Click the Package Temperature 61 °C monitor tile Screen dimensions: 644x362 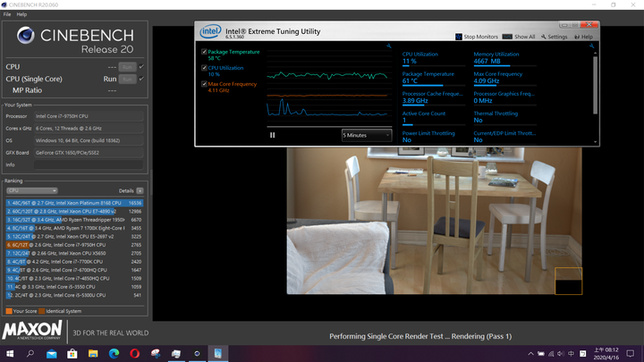[433, 79]
